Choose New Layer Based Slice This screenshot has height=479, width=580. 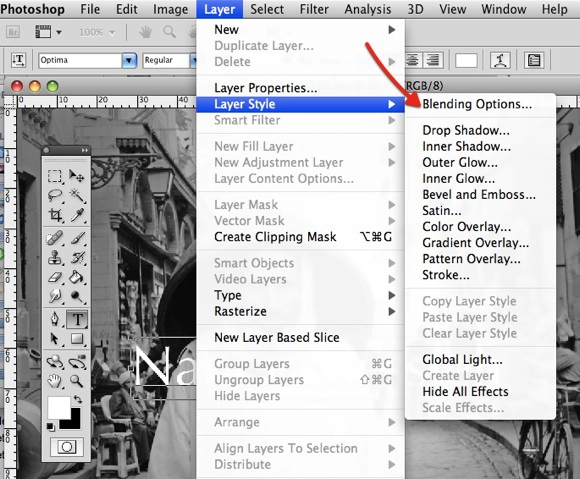[300, 337]
